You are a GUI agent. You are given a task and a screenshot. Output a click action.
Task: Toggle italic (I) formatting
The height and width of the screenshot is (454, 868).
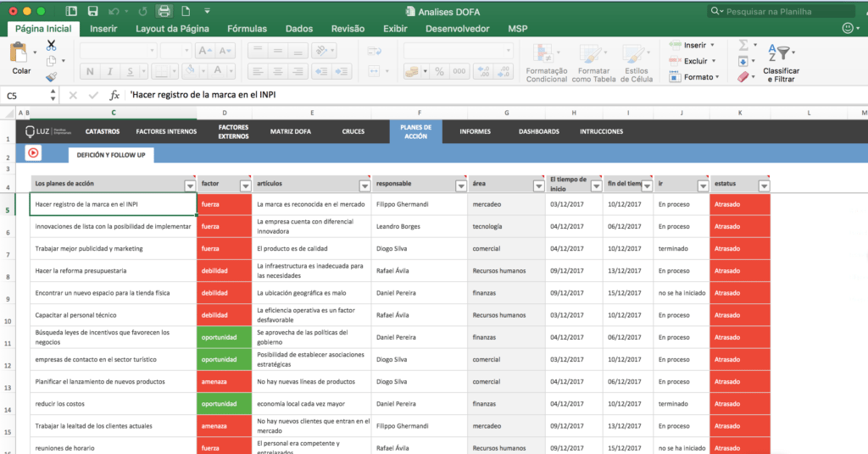point(109,71)
